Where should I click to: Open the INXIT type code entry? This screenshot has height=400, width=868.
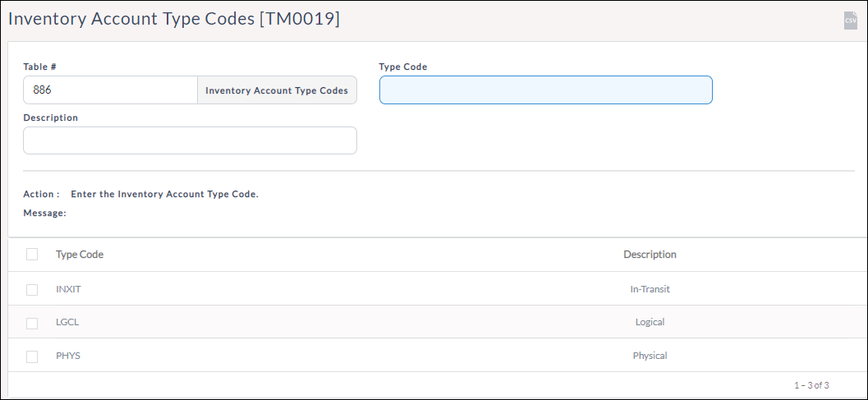click(x=68, y=290)
